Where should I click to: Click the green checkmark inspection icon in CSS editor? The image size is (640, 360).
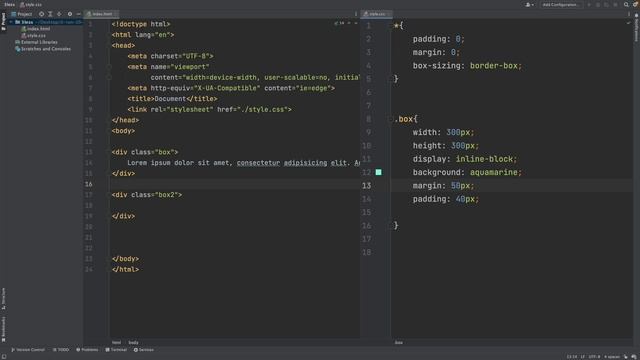(629, 23)
